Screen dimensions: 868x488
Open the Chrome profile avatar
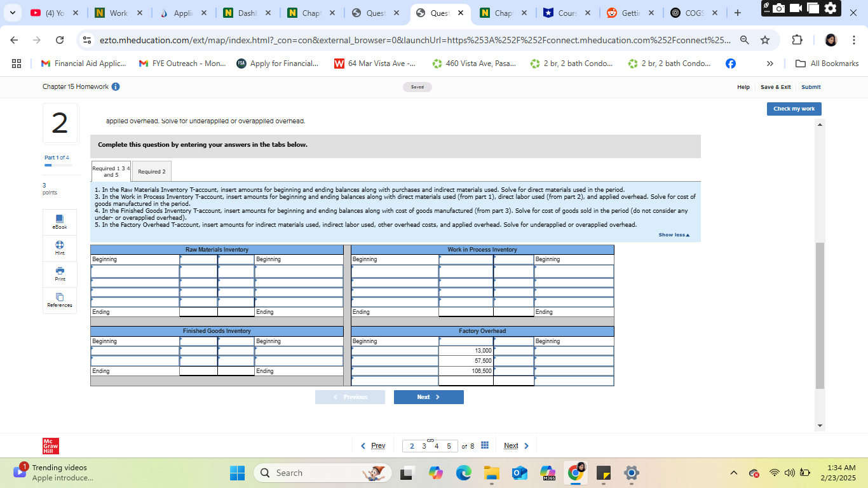tap(831, 40)
